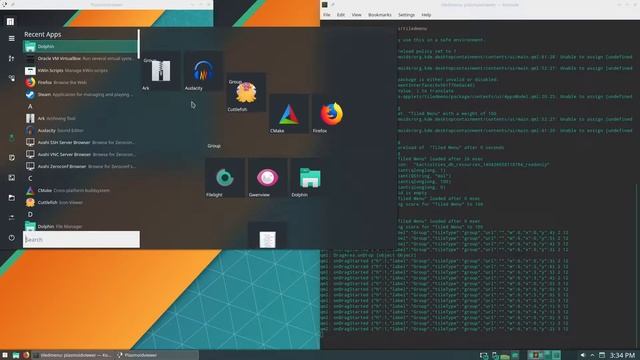Open the Konsole File menu
The height and width of the screenshot is (360, 640).
327,15
